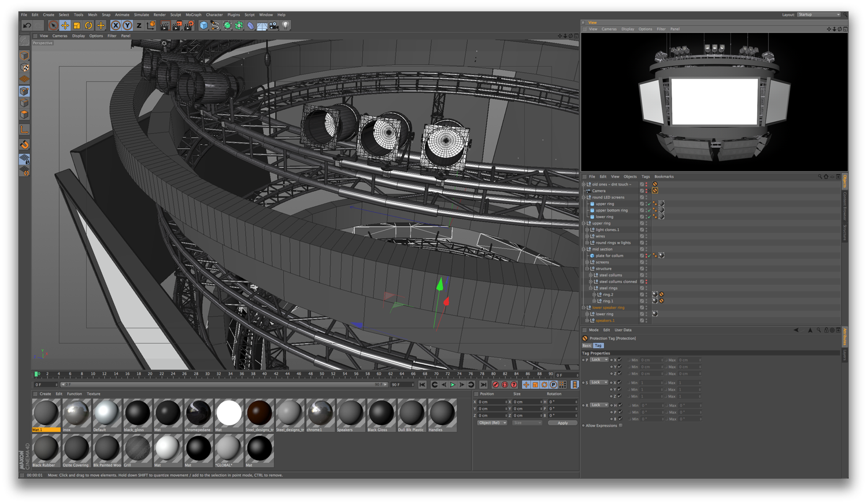Open the spline pen tool icon
Image resolution: width=867 pixels, height=504 pixels.
215,25
